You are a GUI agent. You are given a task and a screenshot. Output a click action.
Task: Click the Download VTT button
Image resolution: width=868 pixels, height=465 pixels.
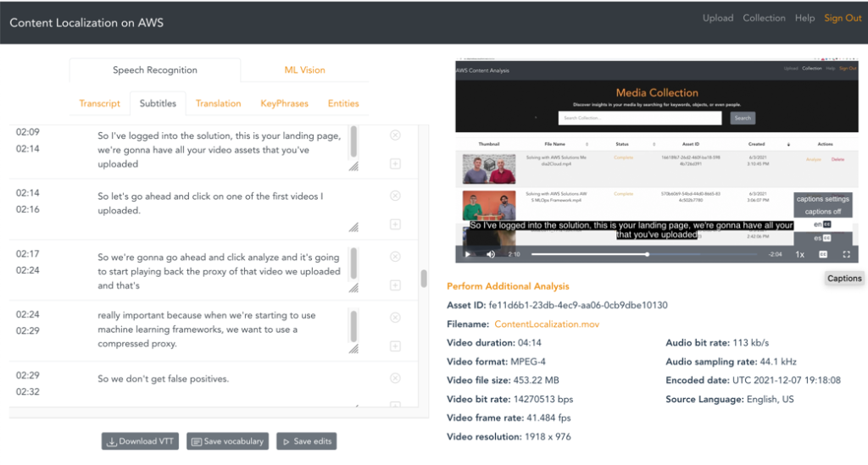140,441
